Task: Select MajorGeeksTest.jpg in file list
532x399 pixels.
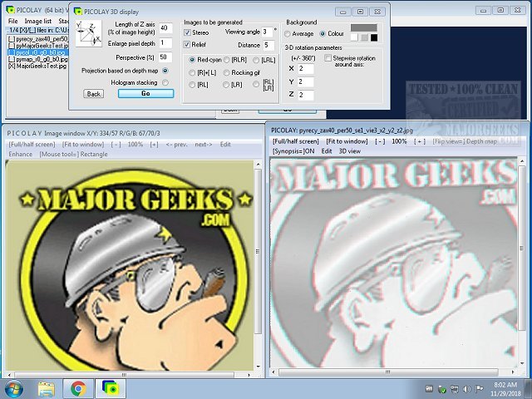Action: (x=38, y=66)
